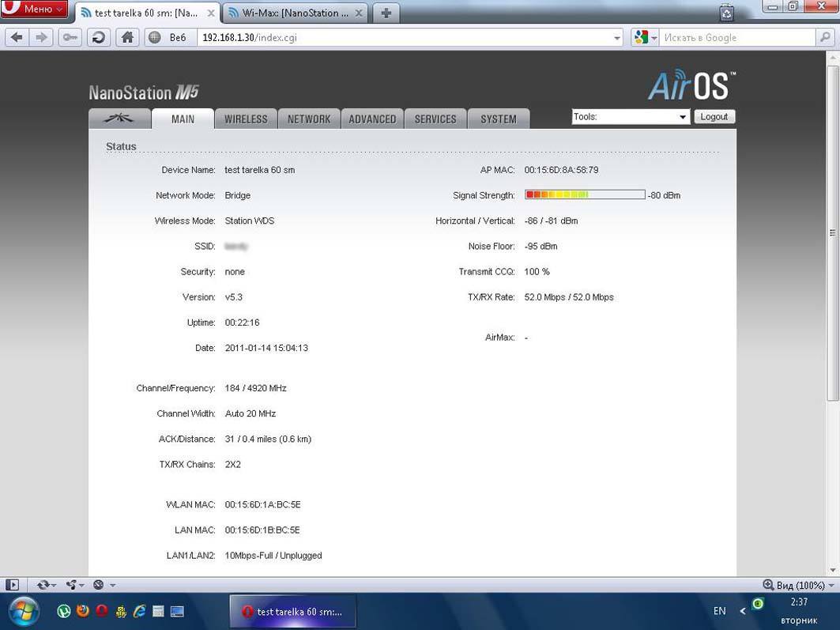The height and width of the screenshot is (630, 840).
Task: Click the 2:37 system clock
Action: click(799, 602)
